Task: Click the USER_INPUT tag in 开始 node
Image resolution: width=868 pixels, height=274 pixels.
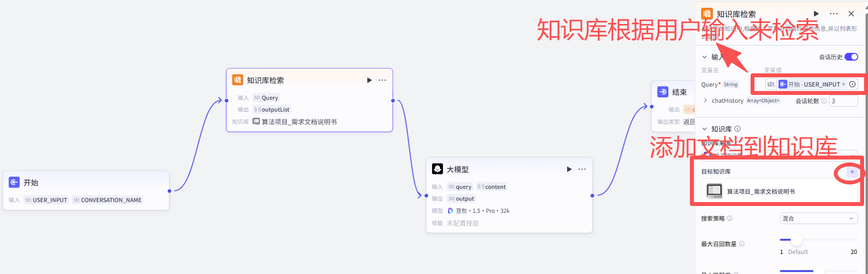Action: (x=46, y=200)
